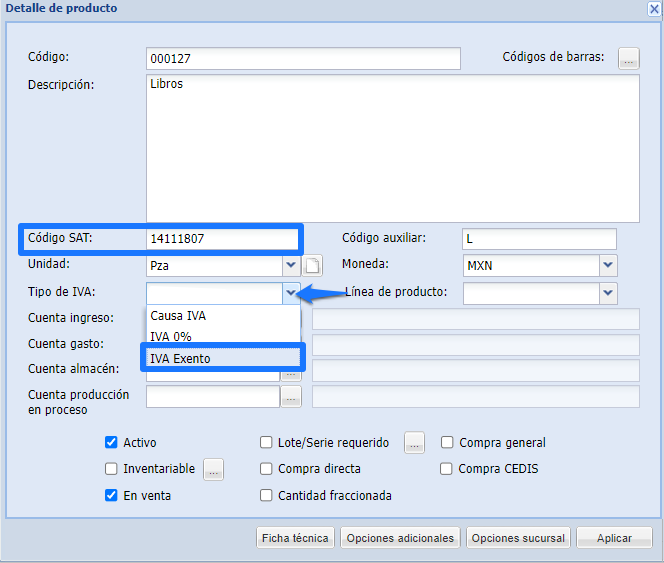664x563 pixels.
Task: Toggle the En venta checkbox
Action: click(x=112, y=495)
